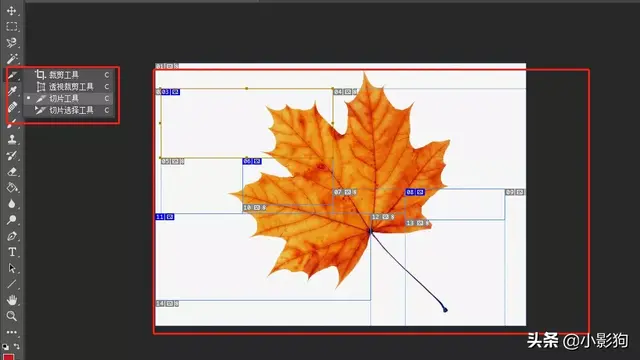Viewport: 640px width, 360px height.
Task: Choose the Lasso tool
Action: point(12,42)
